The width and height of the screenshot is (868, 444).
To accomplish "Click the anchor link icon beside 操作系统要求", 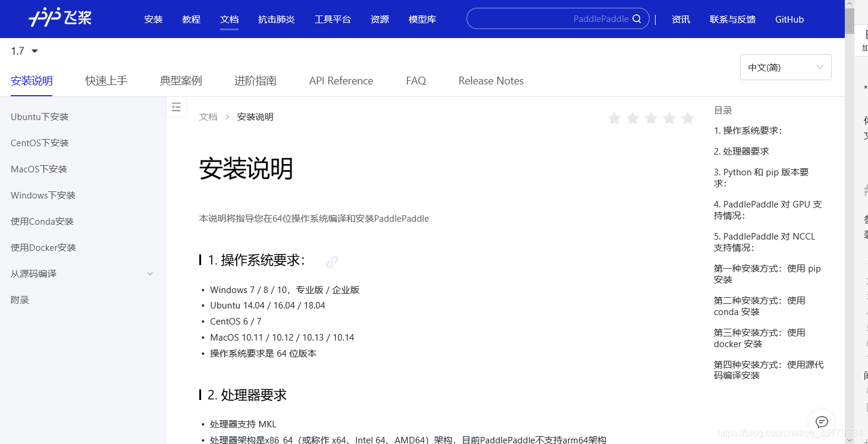I will click(x=331, y=262).
